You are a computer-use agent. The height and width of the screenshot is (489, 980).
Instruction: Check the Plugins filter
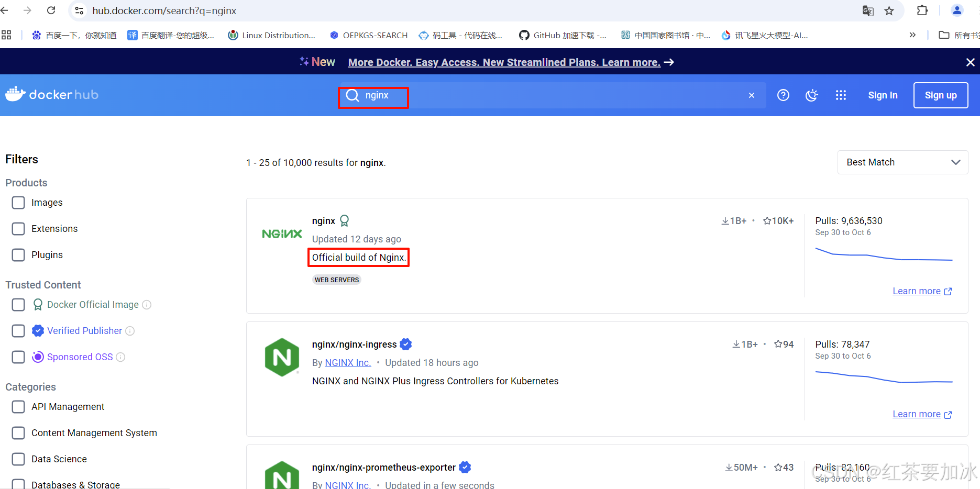point(18,255)
